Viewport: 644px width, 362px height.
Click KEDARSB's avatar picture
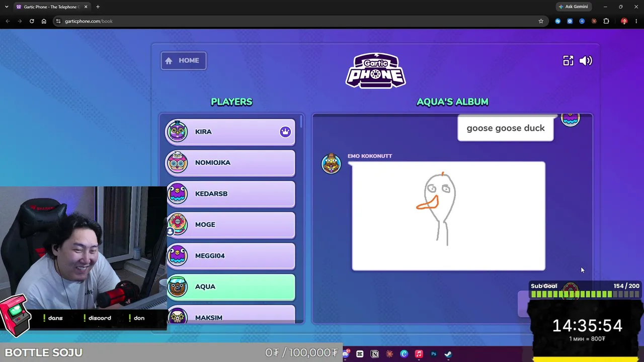(x=177, y=194)
